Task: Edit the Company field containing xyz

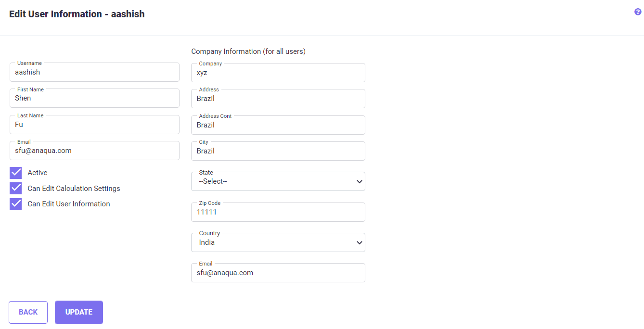Action: tap(278, 73)
